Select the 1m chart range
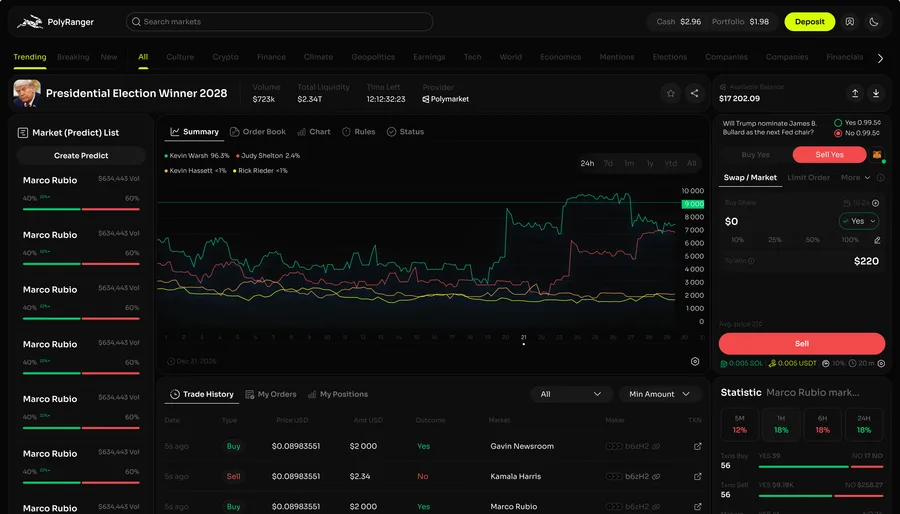 (629, 163)
